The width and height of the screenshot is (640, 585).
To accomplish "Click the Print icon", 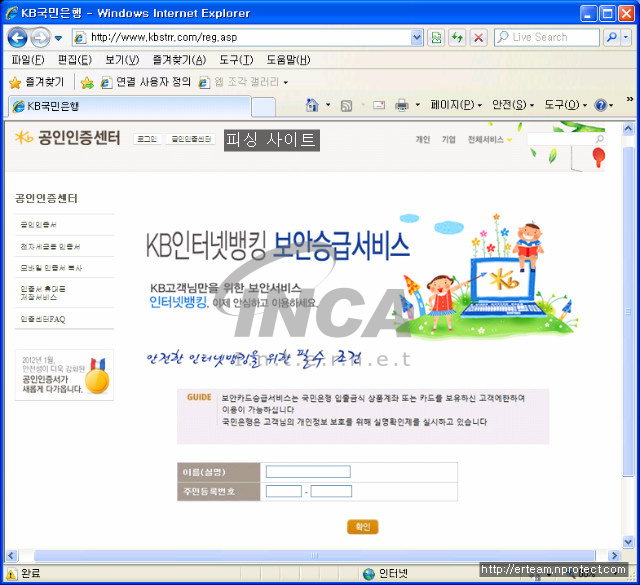I will [x=402, y=105].
